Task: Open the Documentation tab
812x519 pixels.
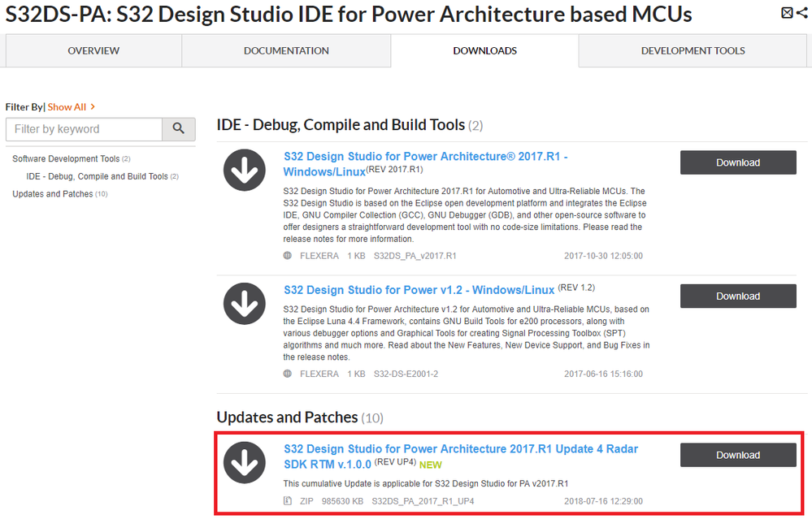Action: pyautogui.click(x=286, y=51)
